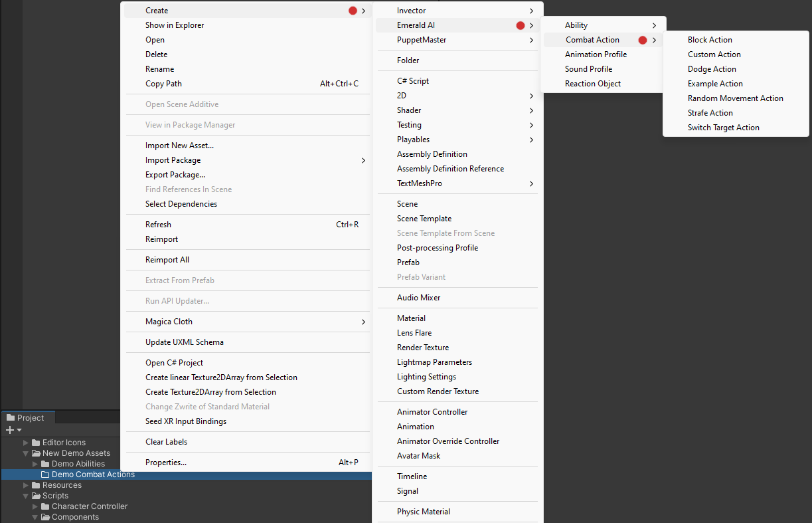Switch to the Project tab
The height and width of the screenshot is (523, 812).
(27, 418)
